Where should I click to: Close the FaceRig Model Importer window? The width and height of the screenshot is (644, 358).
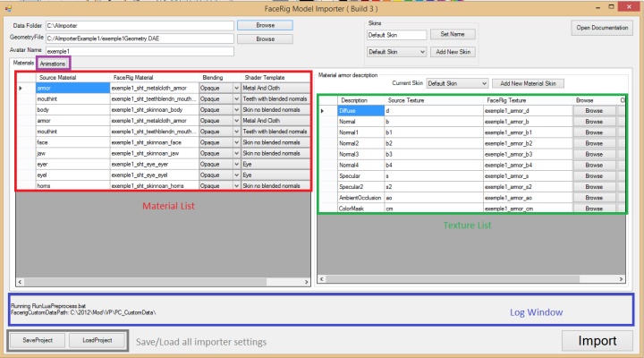(x=629, y=6)
